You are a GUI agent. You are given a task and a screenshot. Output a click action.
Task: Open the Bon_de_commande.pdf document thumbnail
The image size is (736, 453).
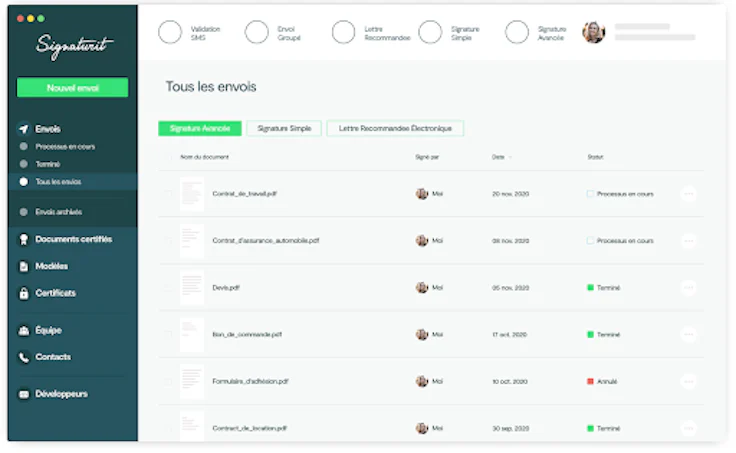point(192,335)
